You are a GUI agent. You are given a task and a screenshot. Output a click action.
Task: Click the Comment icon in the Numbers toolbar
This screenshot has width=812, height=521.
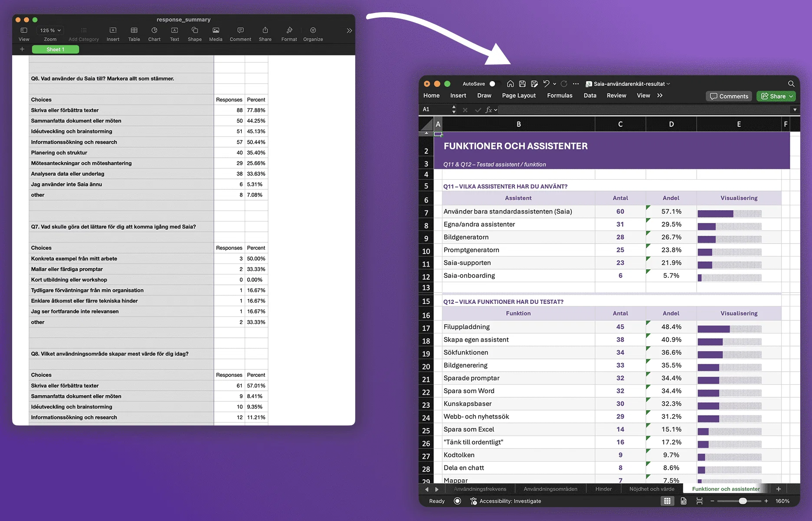tap(240, 30)
